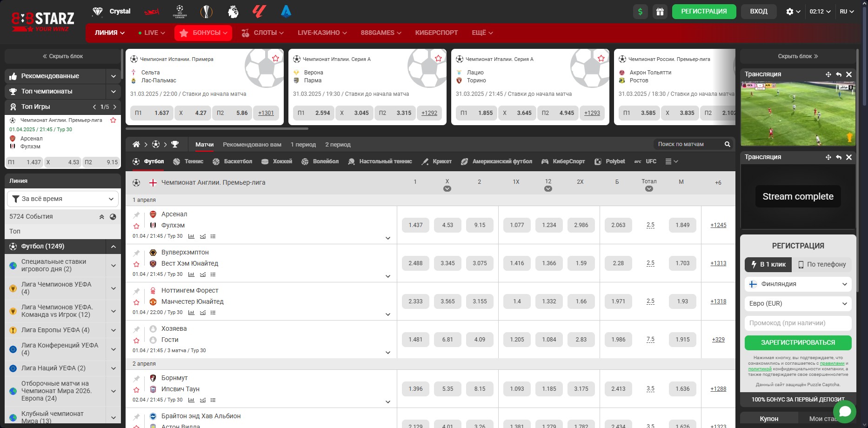
Task: Click the horizontal scrollbar under the featured match cards
Action: pyautogui.click(x=217, y=129)
